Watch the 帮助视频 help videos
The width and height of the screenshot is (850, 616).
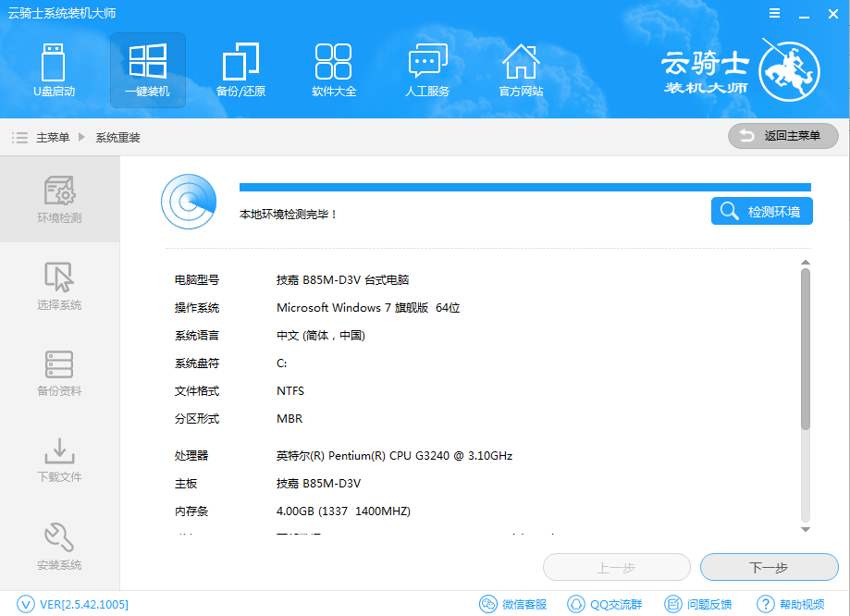click(x=790, y=603)
